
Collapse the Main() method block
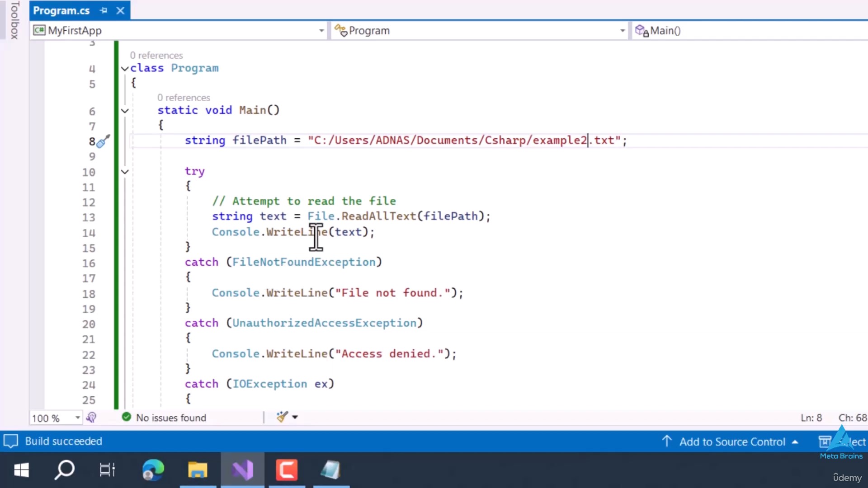[x=125, y=111]
